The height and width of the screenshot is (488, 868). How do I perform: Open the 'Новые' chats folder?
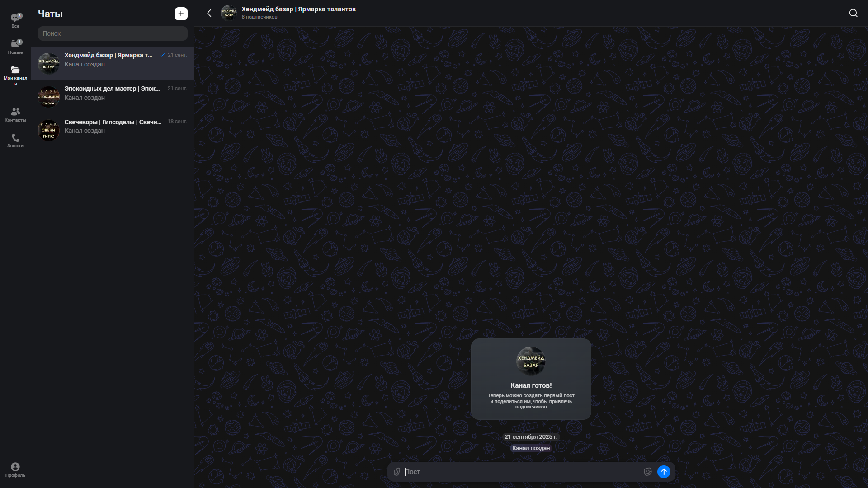(15, 47)
